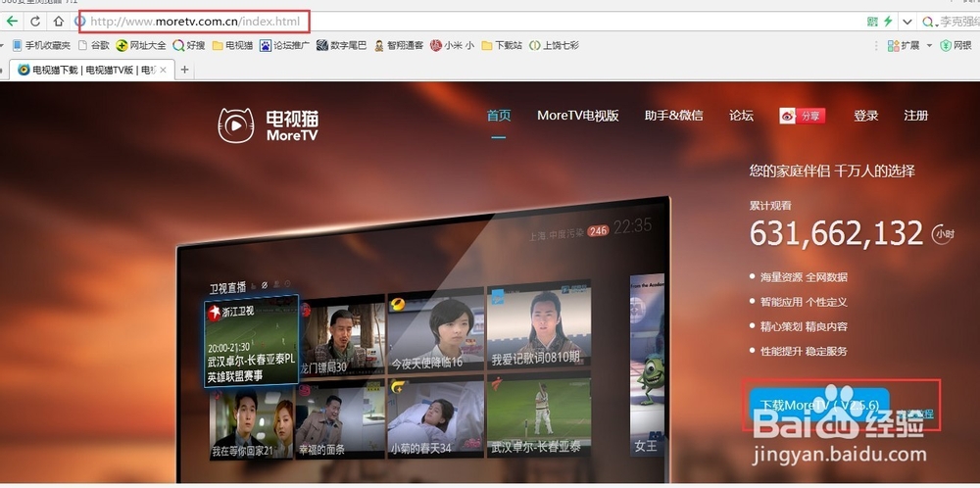Click the circular 小时 badge
The height and width of the screenshot is (488, 980).
[x=943, y=233]
